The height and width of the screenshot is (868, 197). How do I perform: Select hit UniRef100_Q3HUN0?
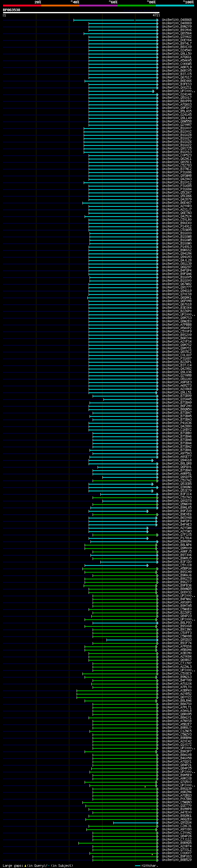point(176,487)
